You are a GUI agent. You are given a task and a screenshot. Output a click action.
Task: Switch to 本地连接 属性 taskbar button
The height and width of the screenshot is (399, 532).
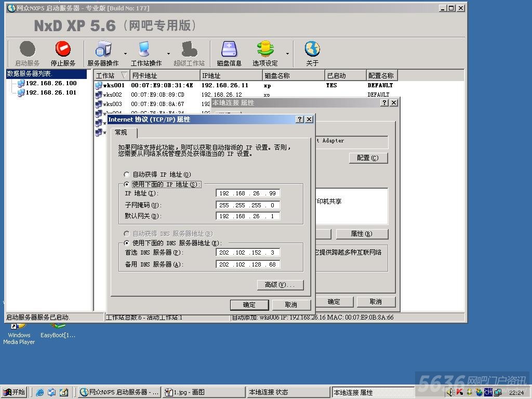click(x=373, y=392)
